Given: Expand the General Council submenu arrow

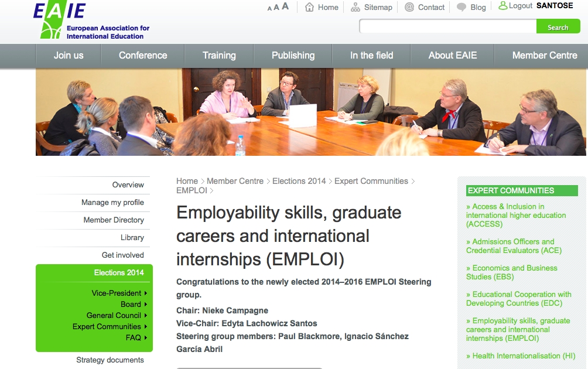Looking at the screenshot, I should (x=145, y=315).
